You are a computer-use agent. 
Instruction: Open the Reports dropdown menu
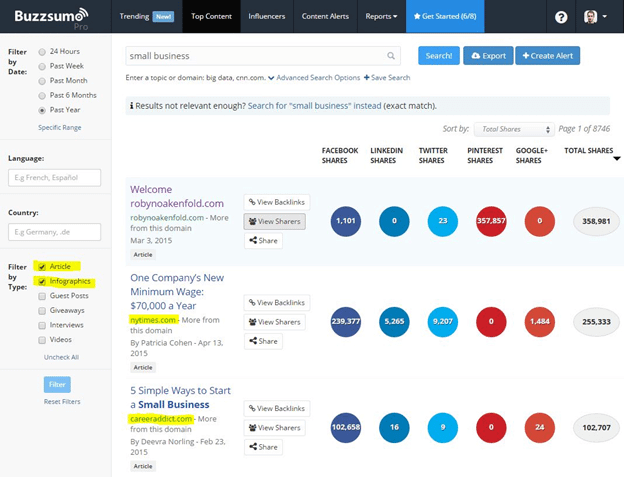(381, 16)
